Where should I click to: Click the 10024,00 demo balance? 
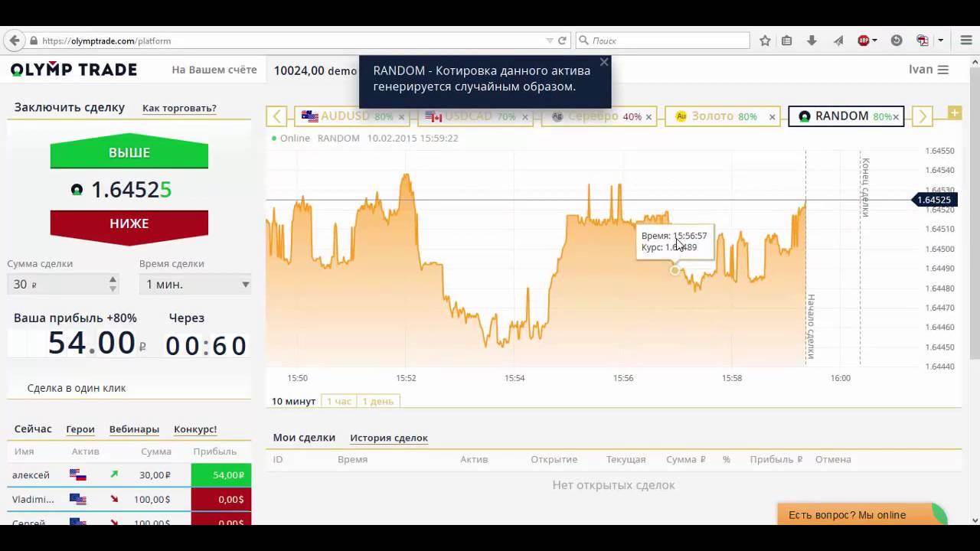(x=315, y=70)
